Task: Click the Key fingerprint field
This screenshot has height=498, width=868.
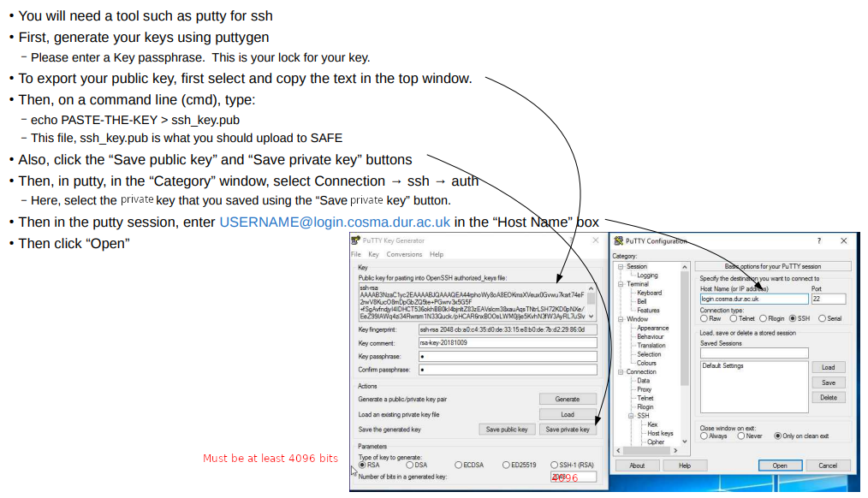Action: 508,329
